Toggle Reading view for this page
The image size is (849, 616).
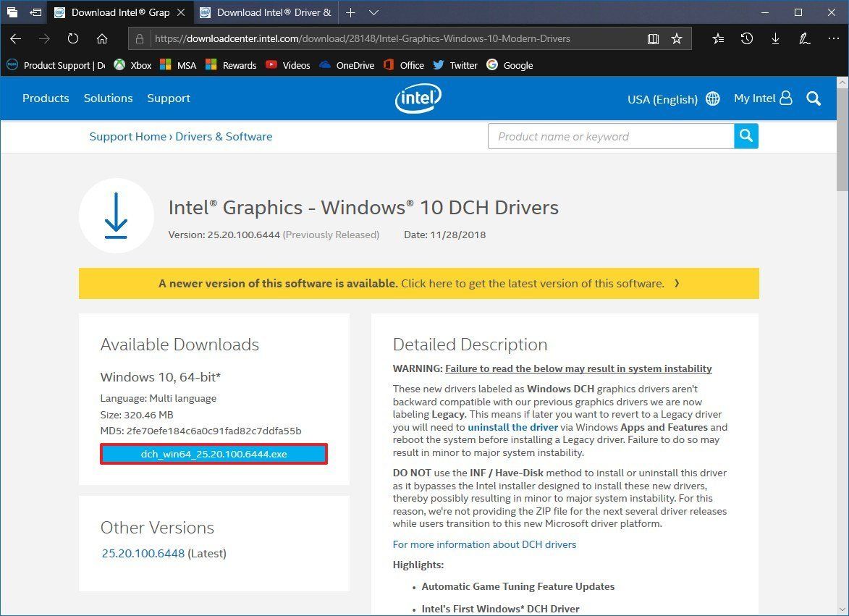[654, 39]
